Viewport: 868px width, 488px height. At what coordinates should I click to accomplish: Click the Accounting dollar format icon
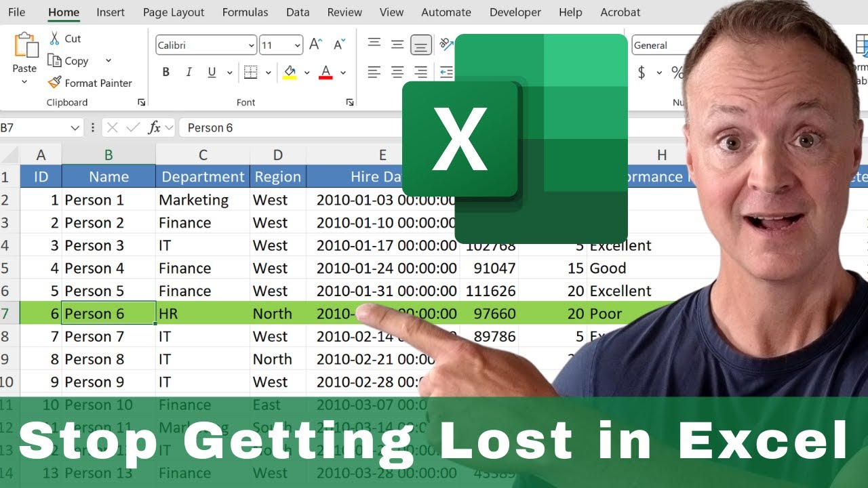642,73
